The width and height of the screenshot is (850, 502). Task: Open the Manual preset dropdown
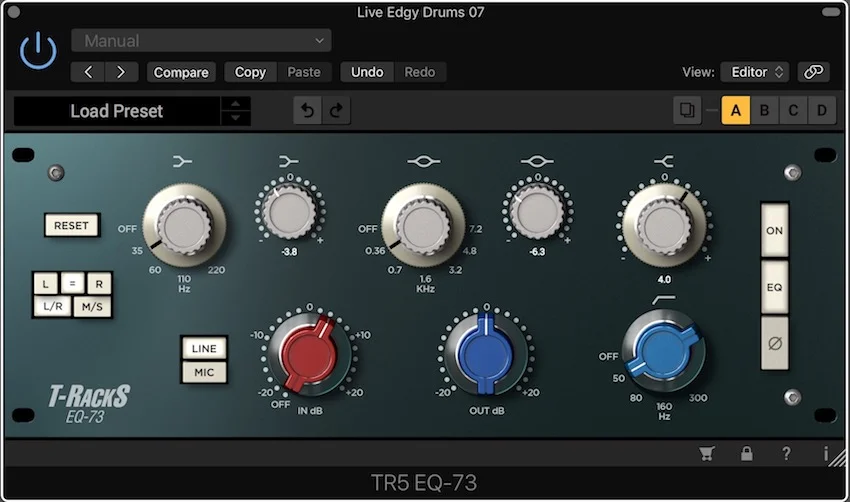tap(201, 41)
